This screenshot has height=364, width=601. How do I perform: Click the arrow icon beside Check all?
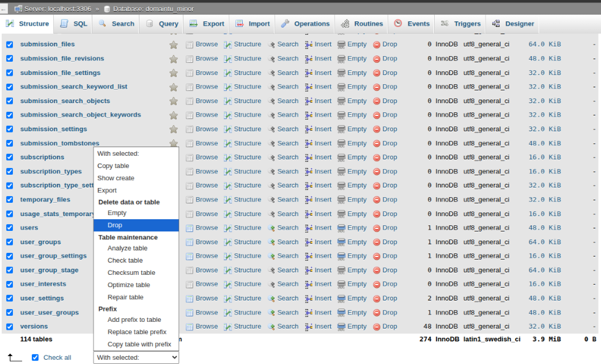coord(15,357)
